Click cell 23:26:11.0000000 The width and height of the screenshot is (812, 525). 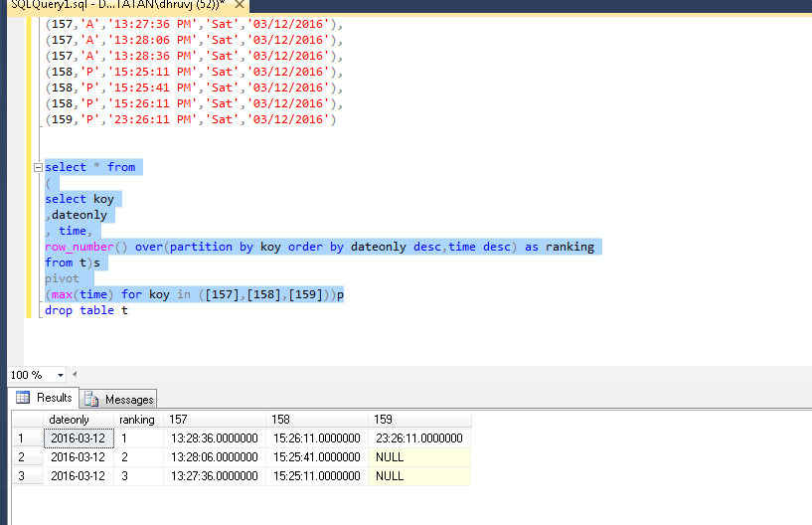tap(419, 438)
